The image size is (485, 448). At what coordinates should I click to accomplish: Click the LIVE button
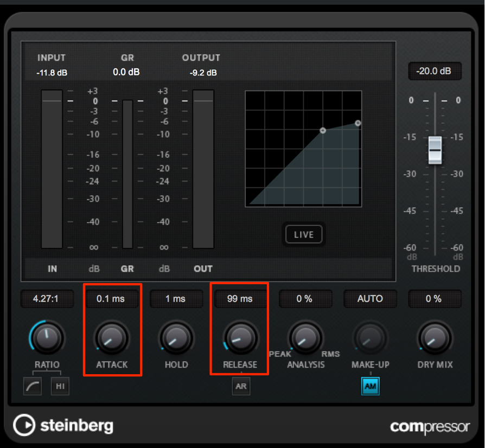pos(304,235)
